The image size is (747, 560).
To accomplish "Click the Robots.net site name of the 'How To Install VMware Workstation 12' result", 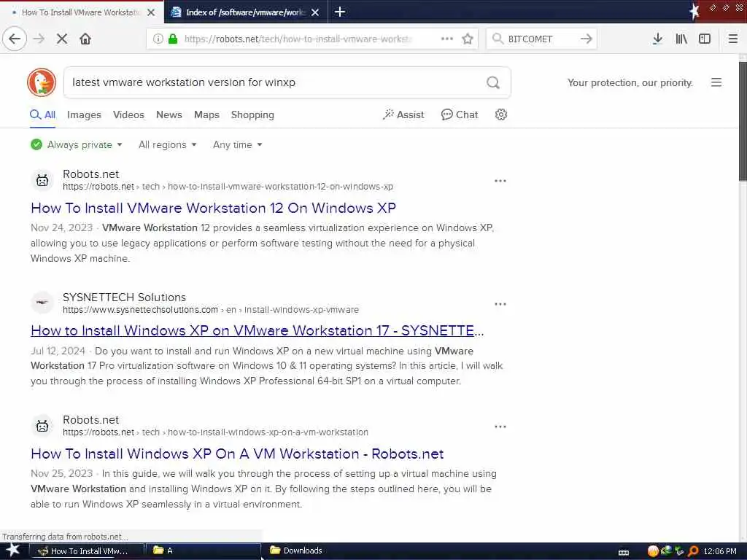I will point(91,174).
